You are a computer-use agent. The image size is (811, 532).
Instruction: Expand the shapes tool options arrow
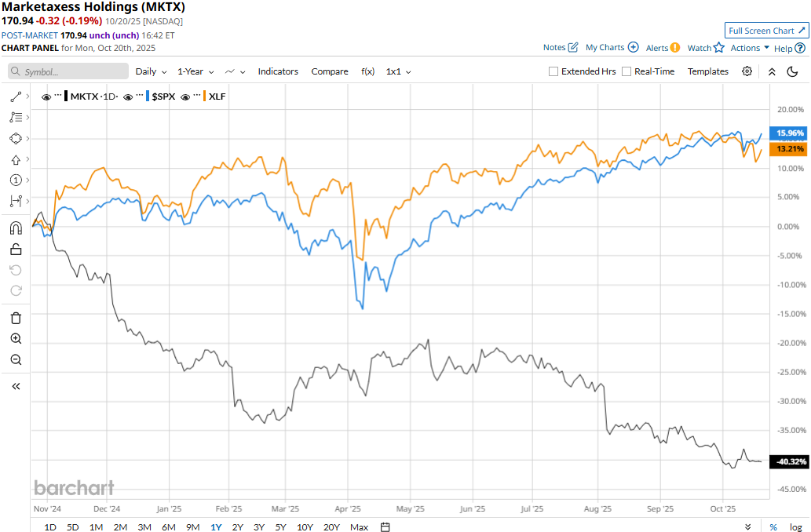[27, 139]
